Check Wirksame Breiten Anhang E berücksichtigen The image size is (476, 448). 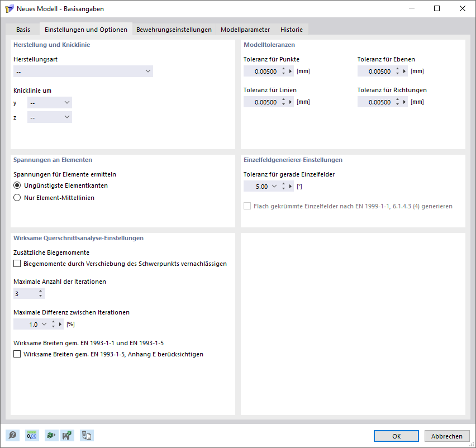point(17,354)
